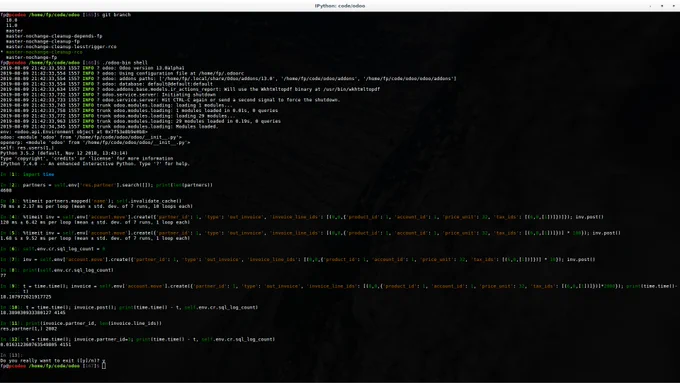Select the '10.0' branch line
Viewport: 680px width, 383px height.
12,20
